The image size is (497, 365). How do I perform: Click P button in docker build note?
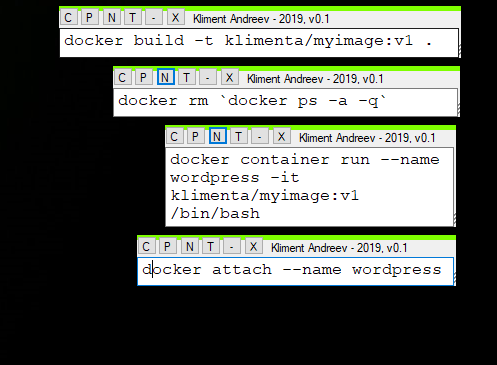click(89, 17)
